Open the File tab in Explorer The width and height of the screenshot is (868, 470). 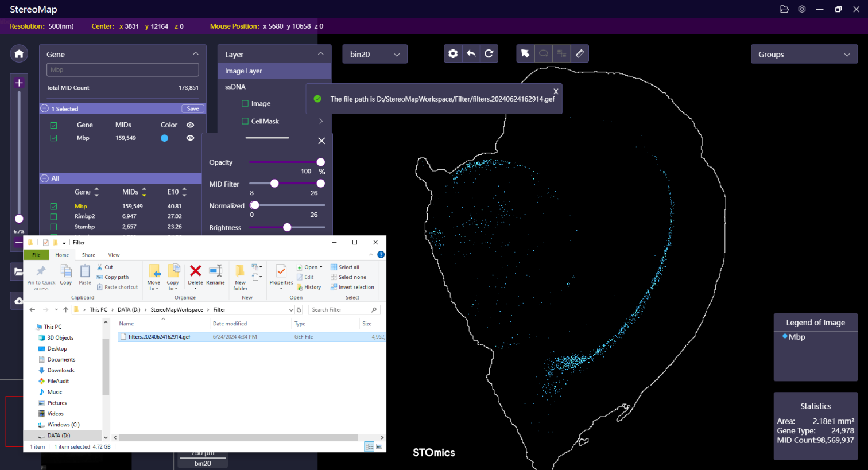[x=36, y=255]
